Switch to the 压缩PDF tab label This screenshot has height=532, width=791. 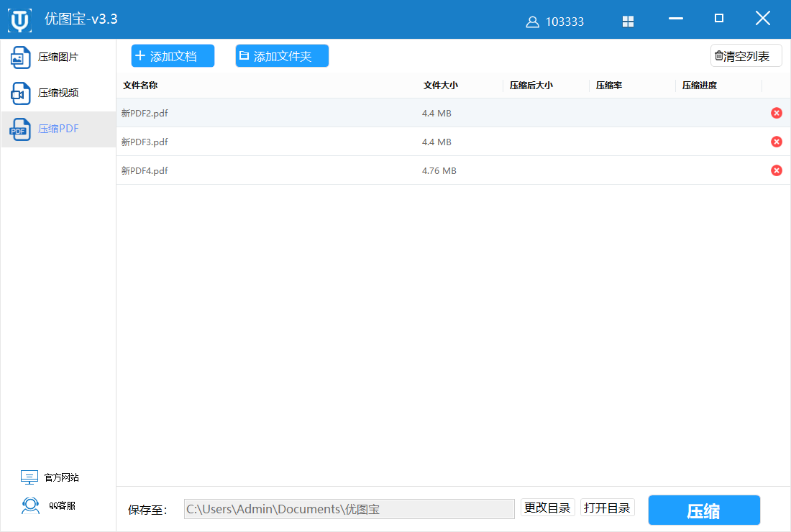point(58,129)
